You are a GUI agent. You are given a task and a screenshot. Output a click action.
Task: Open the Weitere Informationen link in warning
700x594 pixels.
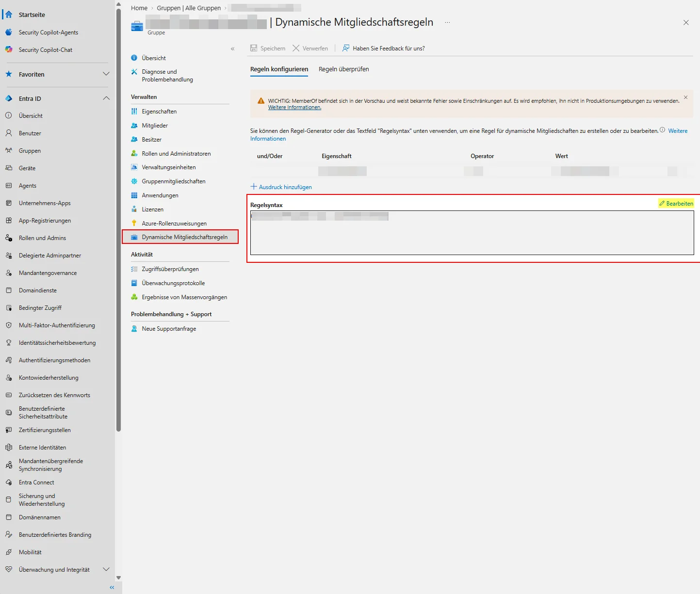[294, 107]
